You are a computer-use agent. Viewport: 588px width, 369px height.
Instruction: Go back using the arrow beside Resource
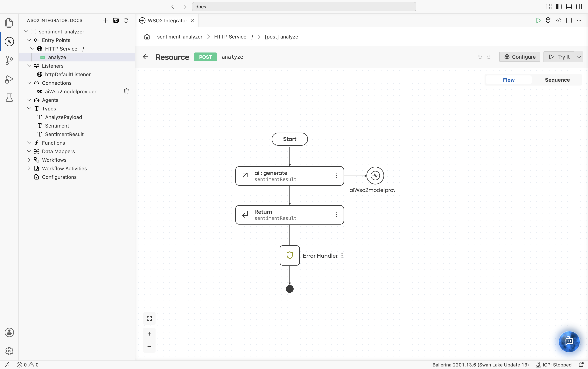point(145,57)
